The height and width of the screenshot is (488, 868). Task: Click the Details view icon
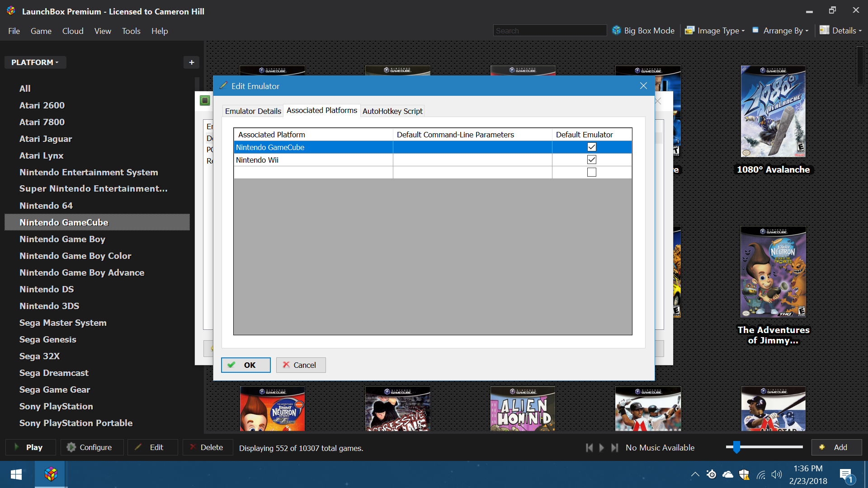point(824,30)
